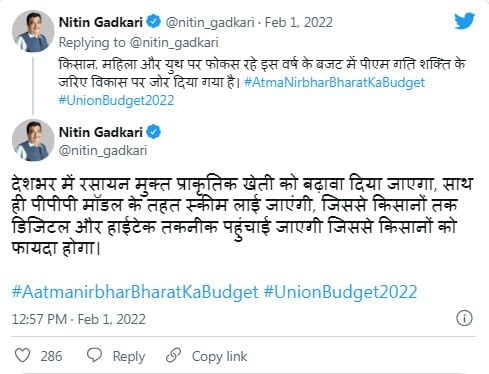Open #UnionBudget2022 hashtag in main tweet
This screenshot has height=374, width=489.
coord(340,292)
